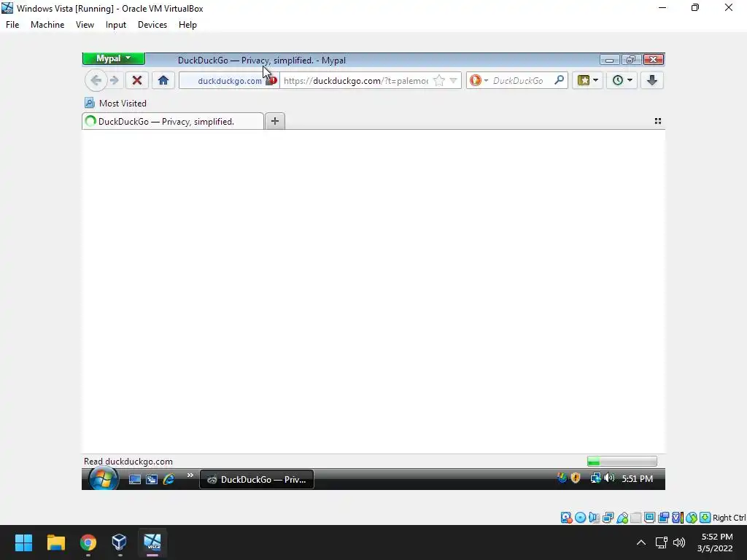Go back with the browser Back arrow
This screenshot has width=747, height=560.
click(96, 80)
